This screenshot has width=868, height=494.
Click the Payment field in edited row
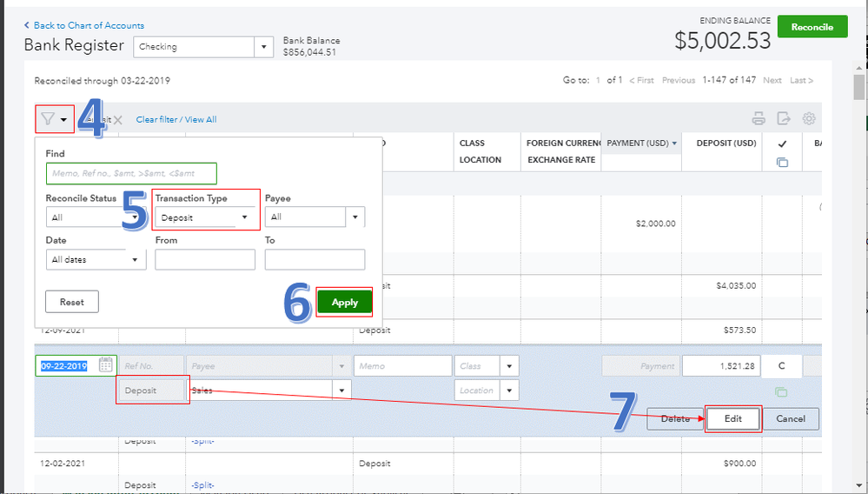[x=641, y=366]
